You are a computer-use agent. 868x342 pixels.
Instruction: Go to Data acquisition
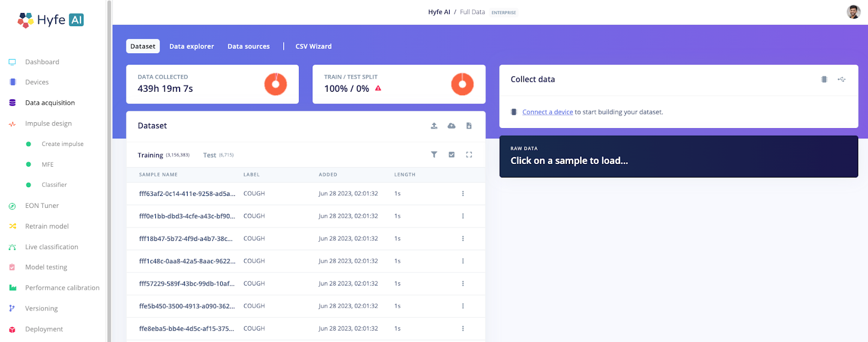(x=50, y=103)
